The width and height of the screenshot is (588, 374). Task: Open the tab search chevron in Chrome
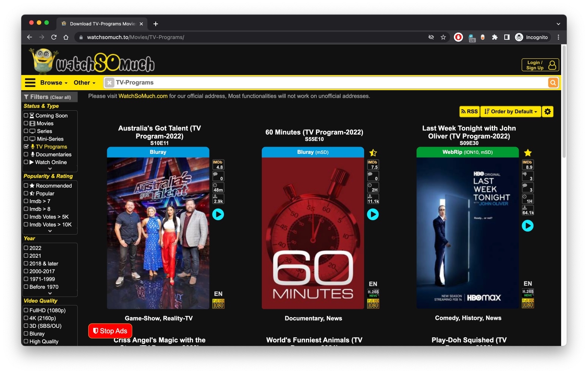click(558, 24)
